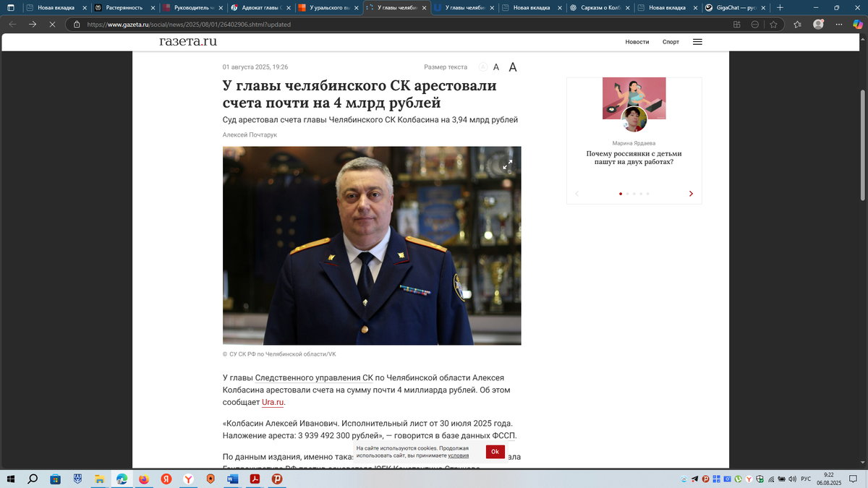Select the second carousel dot indicator

click(628, 194)
